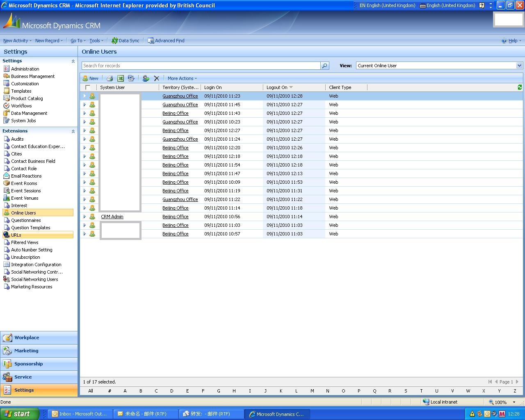Collapse the Extensions section

[73, 131]
